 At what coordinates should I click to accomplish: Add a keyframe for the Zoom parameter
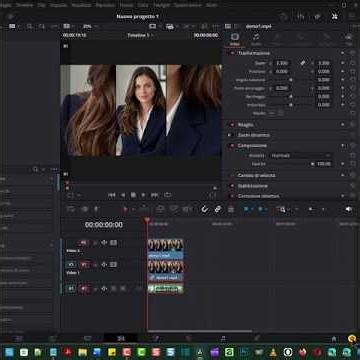pos(342,63)
